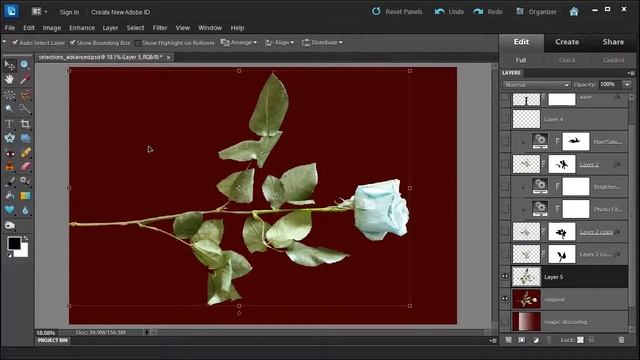Select the Type tool
Screen dimensions: 640x360
tap(9, 124)
